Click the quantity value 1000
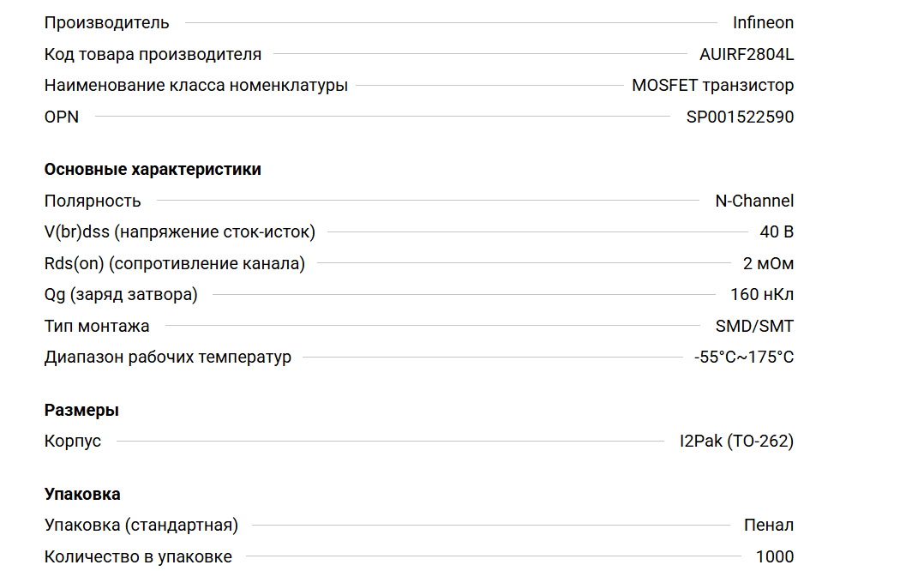Viewport: 924px width, 577px height. click(x=775, y=556)
